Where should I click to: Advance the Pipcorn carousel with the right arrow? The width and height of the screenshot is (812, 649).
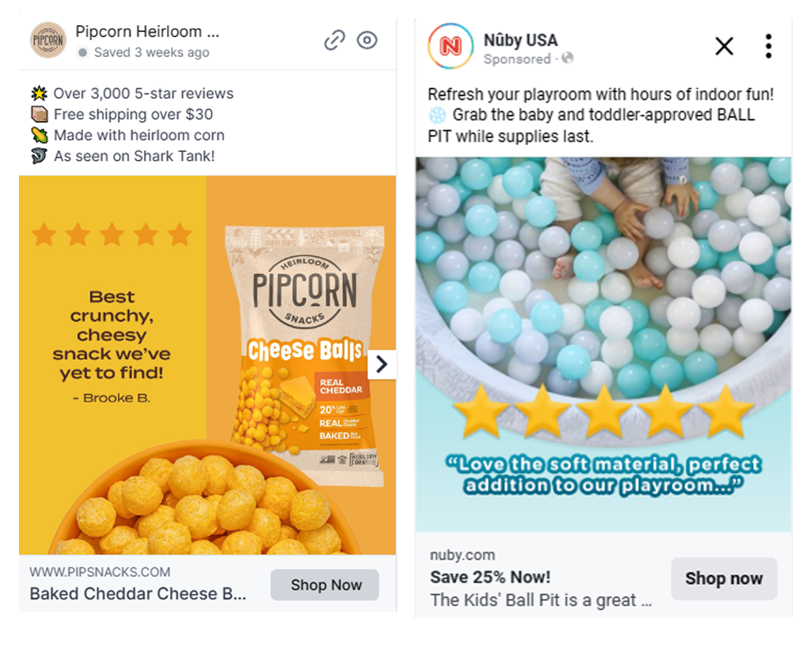382,364
